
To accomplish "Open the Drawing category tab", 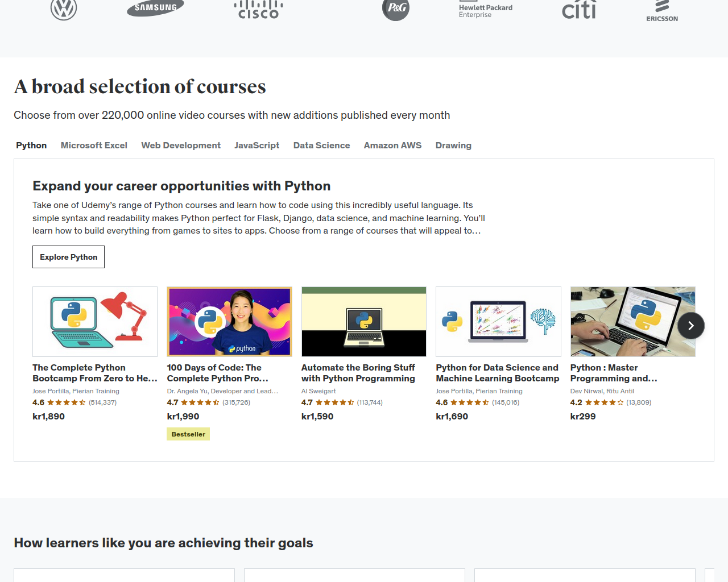I will click(x=453, y=145).
